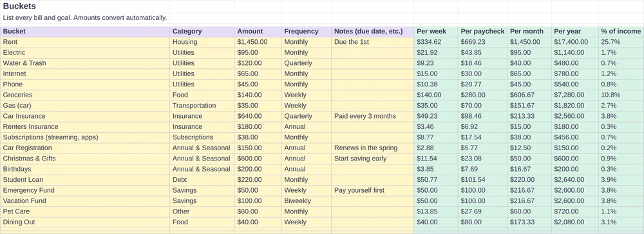644x234 pixels.
Task: Click the Amount column header
Action: pyautogui.click(x=258, y=31)
